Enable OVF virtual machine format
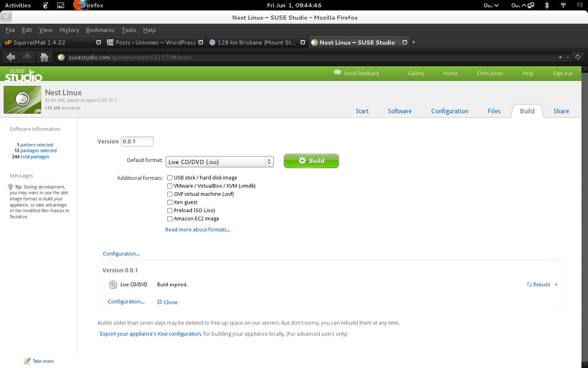The image size is (588, 368). pyautogui.click(x=170, y=194)
